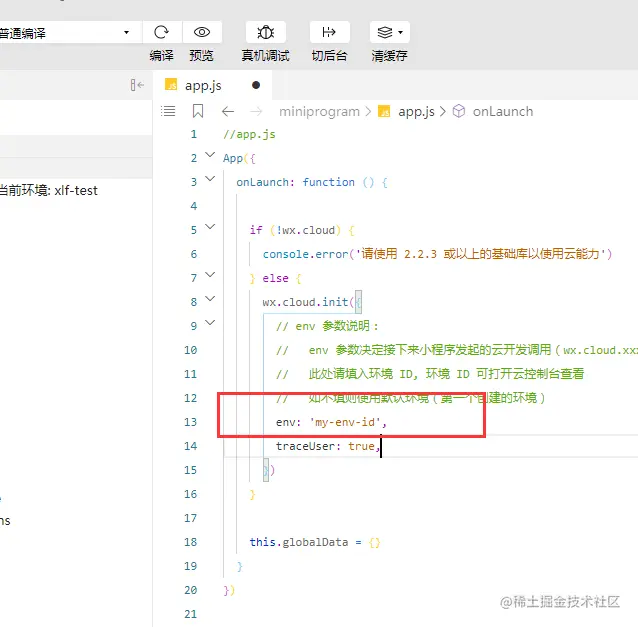The image size is (638, 627).
Task: Click 清缓存 label
Action: click(389, 55)
